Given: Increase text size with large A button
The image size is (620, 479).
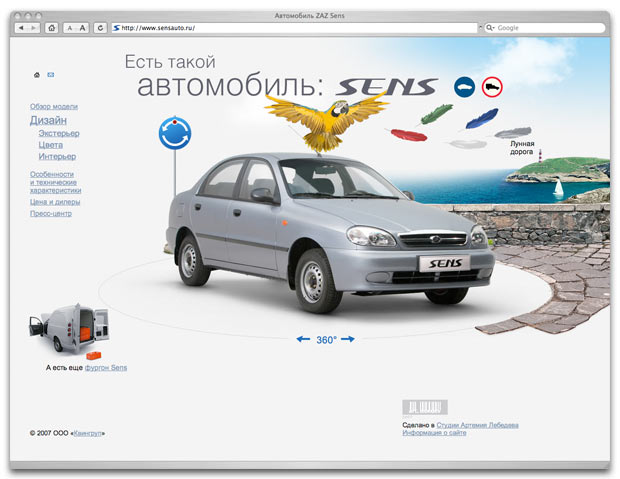Looking at the screenshot, I should click(83, 28).
